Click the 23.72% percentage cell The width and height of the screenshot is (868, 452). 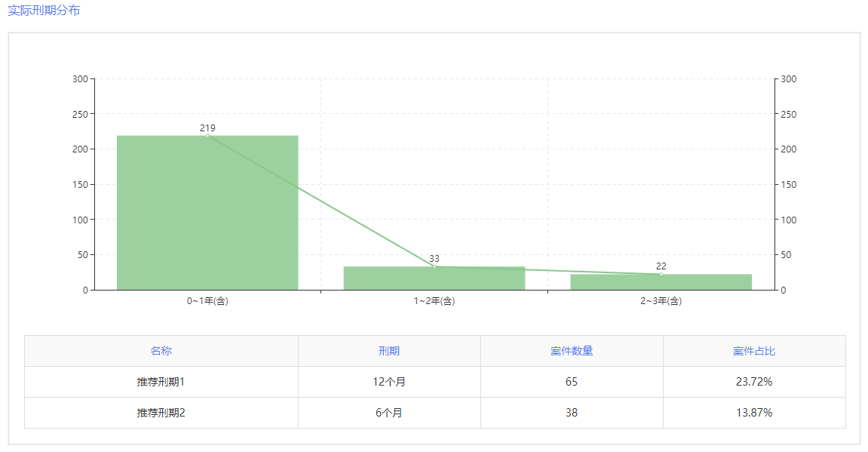pyautogui.click(x=754, y=382)
